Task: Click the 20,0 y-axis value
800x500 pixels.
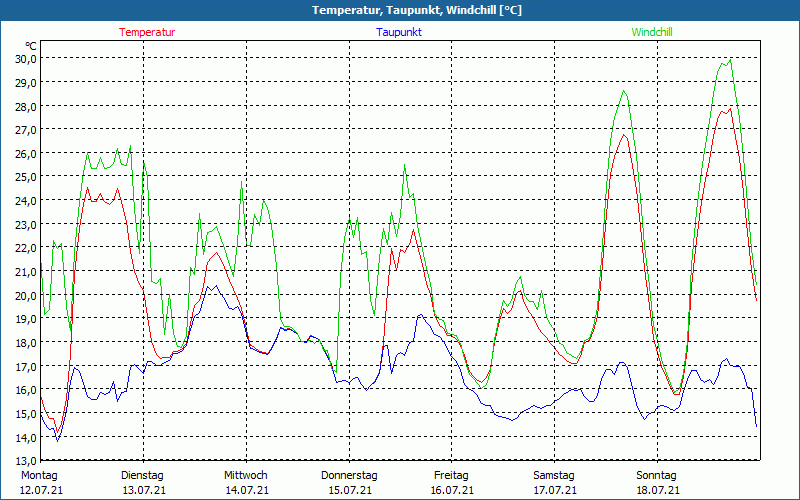Action: [x=25, y=295]
